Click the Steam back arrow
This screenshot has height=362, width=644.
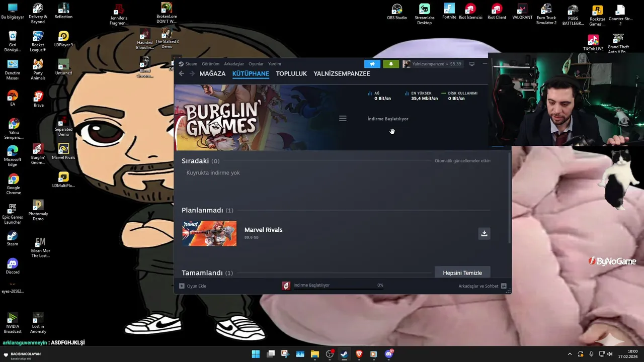(x=182, y=73)
